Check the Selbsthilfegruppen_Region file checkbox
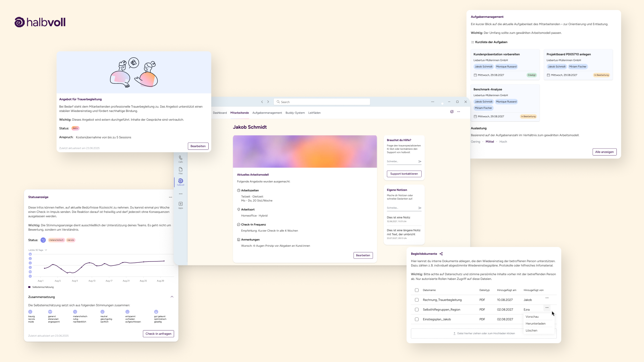 click(417, 310)
